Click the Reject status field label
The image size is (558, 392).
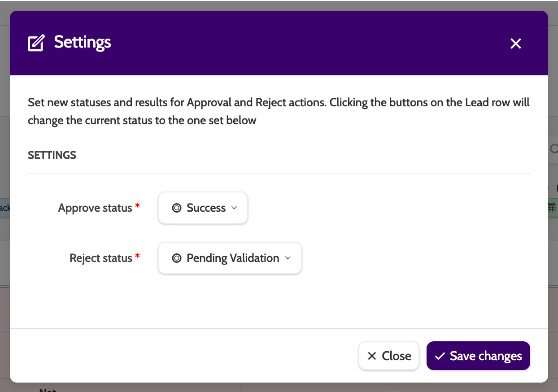[x=101, y=258]
